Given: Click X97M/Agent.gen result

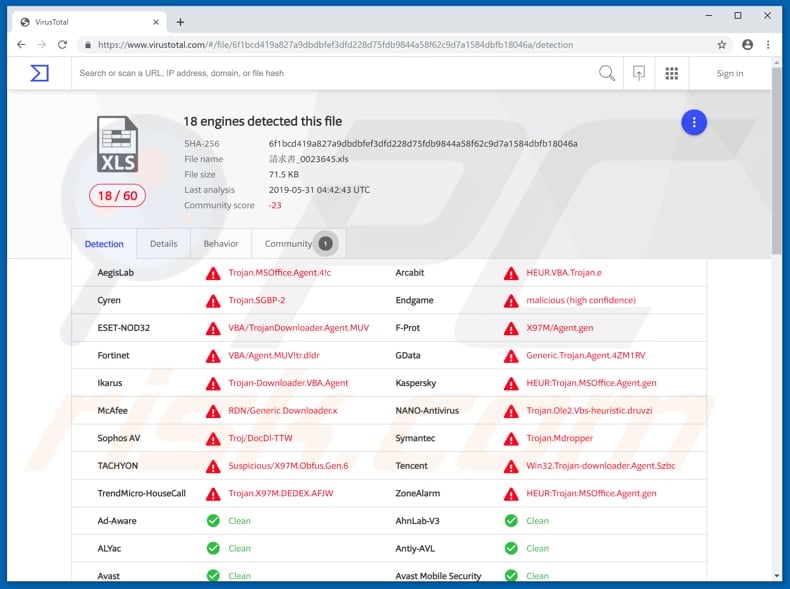Looking at the screenshot, I should [559, 328].
